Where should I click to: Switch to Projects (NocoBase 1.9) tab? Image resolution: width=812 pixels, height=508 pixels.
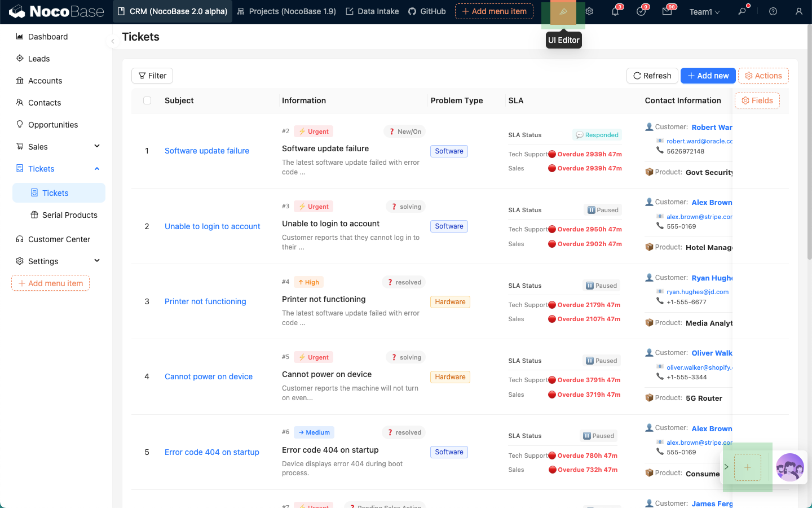[286, 11]
